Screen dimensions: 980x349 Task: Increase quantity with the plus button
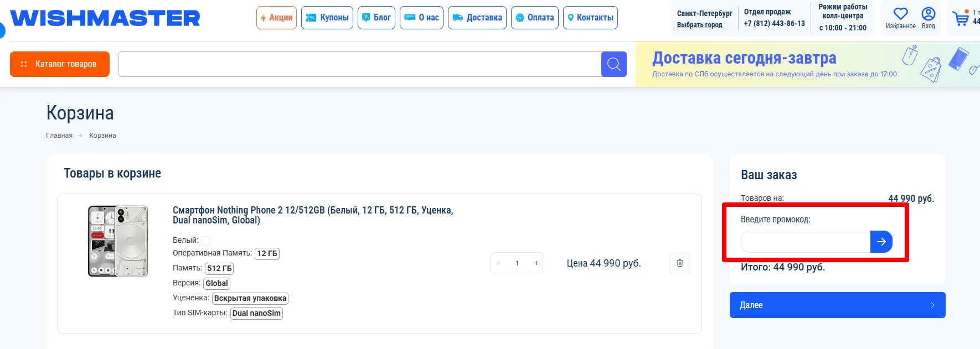tap(535, 263)
